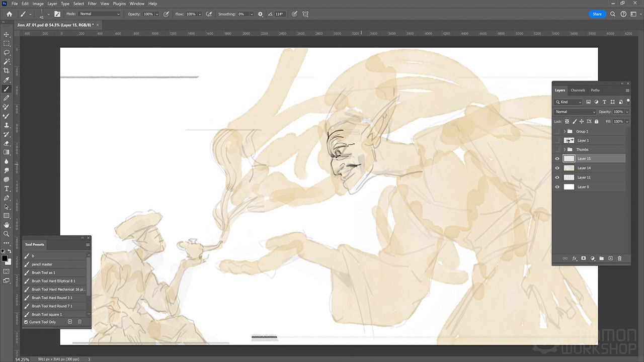
Task: Click the Share button
Action: tap(597, 14)
